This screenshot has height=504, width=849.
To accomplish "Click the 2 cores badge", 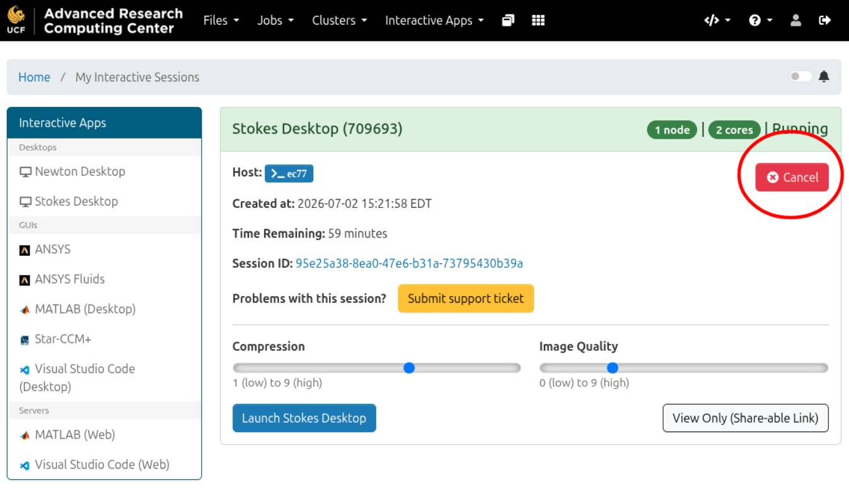I will [734, 130].
